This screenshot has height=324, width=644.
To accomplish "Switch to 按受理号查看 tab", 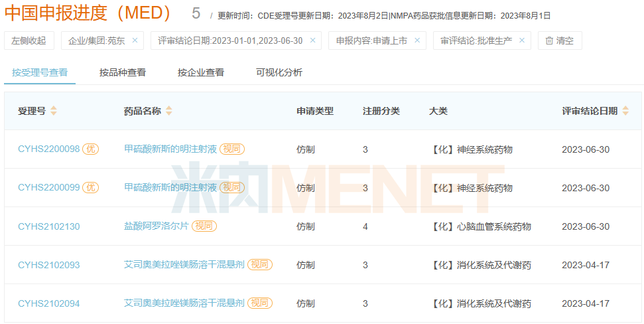I will click(40, 73).
